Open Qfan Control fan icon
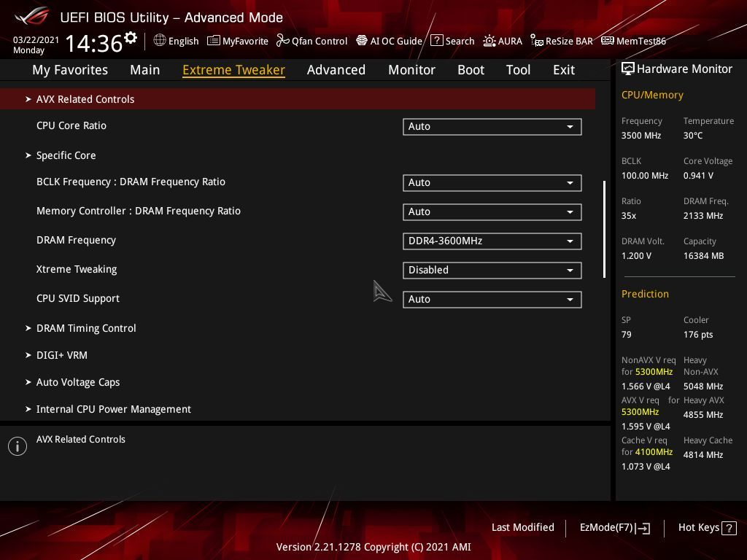The width and height of the screenshot is (747, 560). tap(282, 41)
